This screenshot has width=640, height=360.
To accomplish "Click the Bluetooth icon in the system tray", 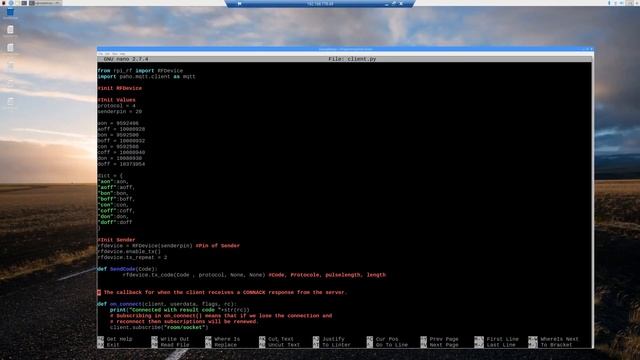I will tap(609, 3).
